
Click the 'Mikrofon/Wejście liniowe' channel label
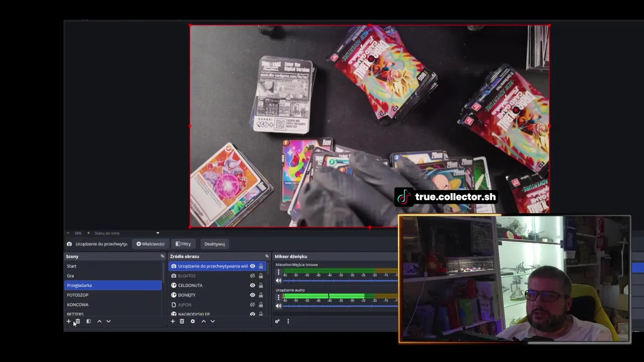coord(296,264)
